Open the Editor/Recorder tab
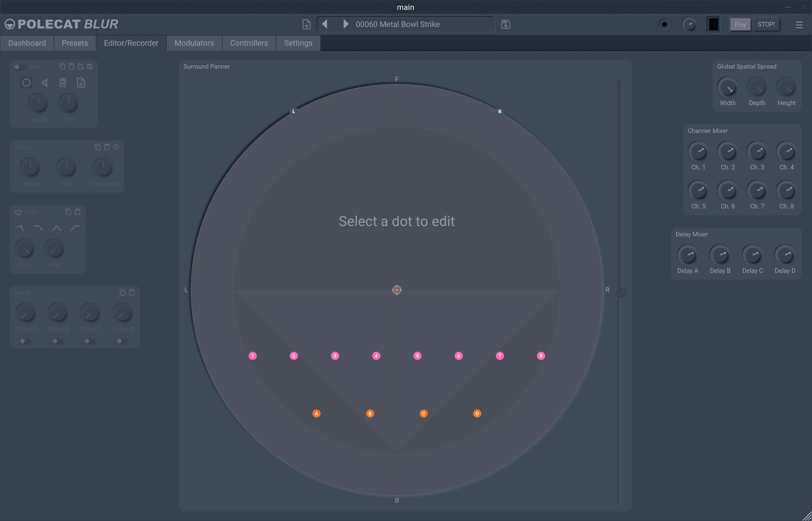Screen dimensions: 812x521 [x=131, y=43]
